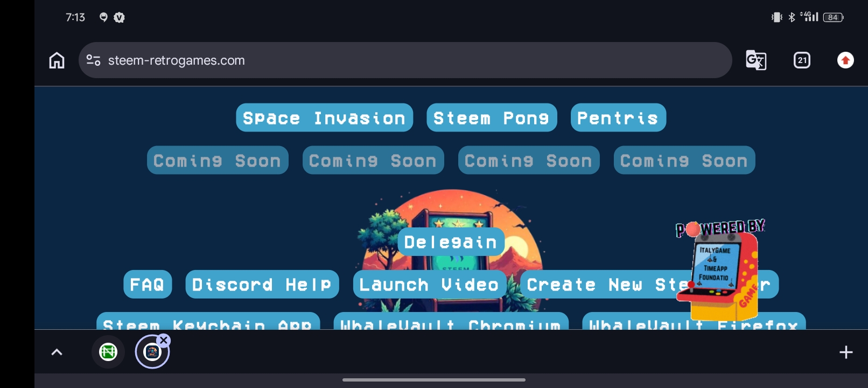
Task: Tap the 4G signal strength icon
Action: pos(809,17)
